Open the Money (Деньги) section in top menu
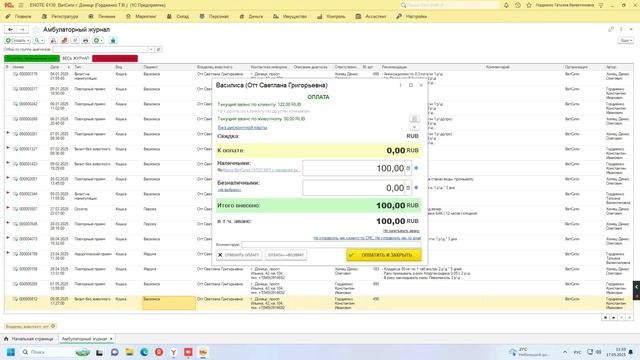 tap(251, 17)
